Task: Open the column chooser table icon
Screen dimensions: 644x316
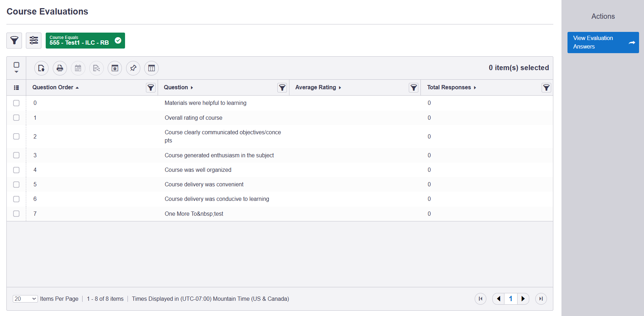Action: pyautogui.click(x=151, y=68)
